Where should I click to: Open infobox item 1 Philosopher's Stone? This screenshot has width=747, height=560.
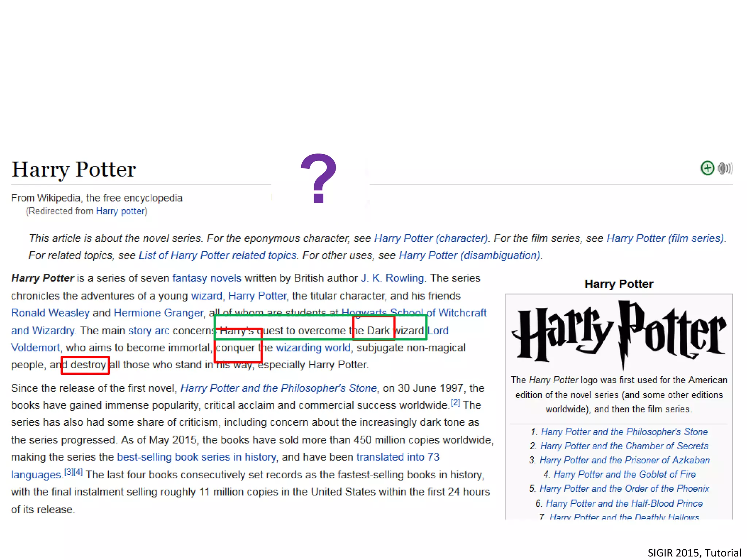click(x=624, y=432)
